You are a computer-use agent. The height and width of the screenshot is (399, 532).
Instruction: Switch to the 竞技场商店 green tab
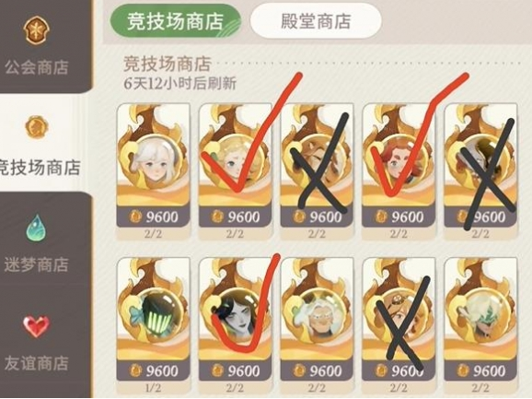click(x=175, y=21)
